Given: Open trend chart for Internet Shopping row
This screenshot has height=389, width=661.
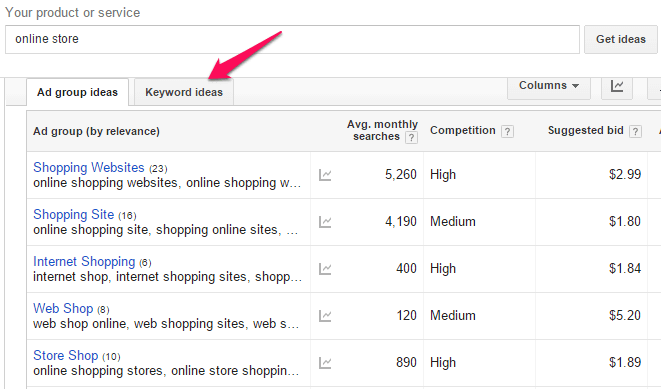Looking at the screenshot, I should tap(325, 269).
